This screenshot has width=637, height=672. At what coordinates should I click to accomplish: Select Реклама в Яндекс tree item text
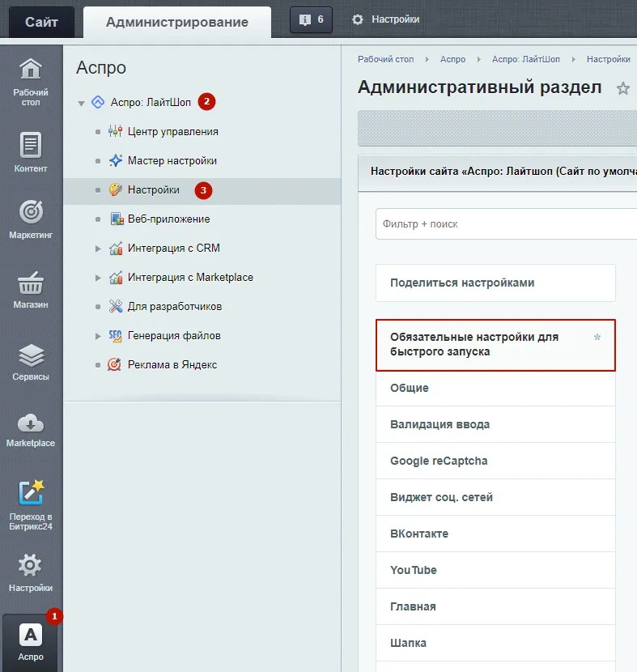(x=172, y=364)
